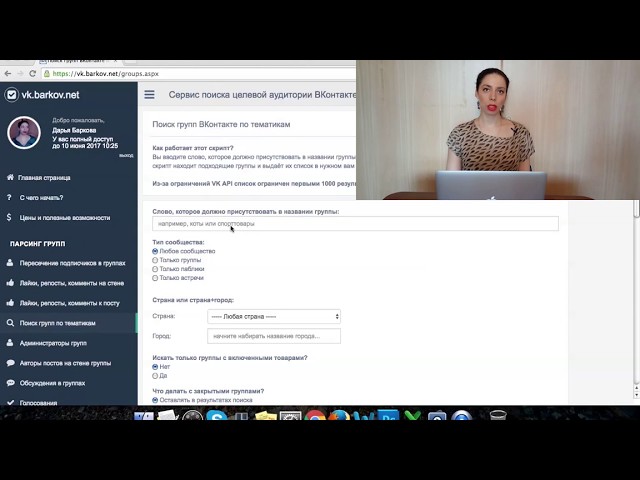Click the выход logout link
640x480 pixels.
tap(126, 156)
